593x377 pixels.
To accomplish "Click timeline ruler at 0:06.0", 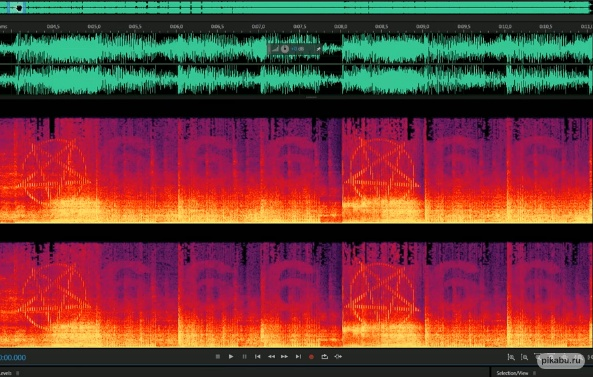I will pos(176,27).
